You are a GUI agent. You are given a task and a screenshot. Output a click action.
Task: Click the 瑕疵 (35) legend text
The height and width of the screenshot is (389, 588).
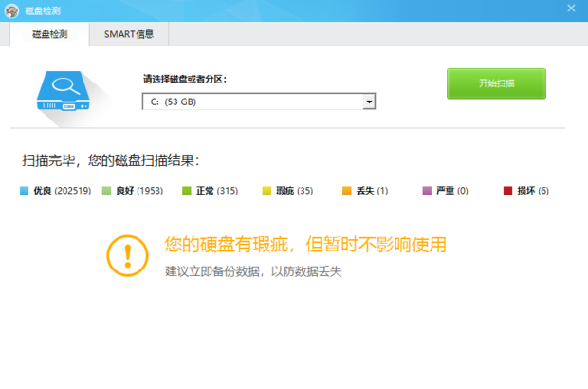(x=294, y=191)
